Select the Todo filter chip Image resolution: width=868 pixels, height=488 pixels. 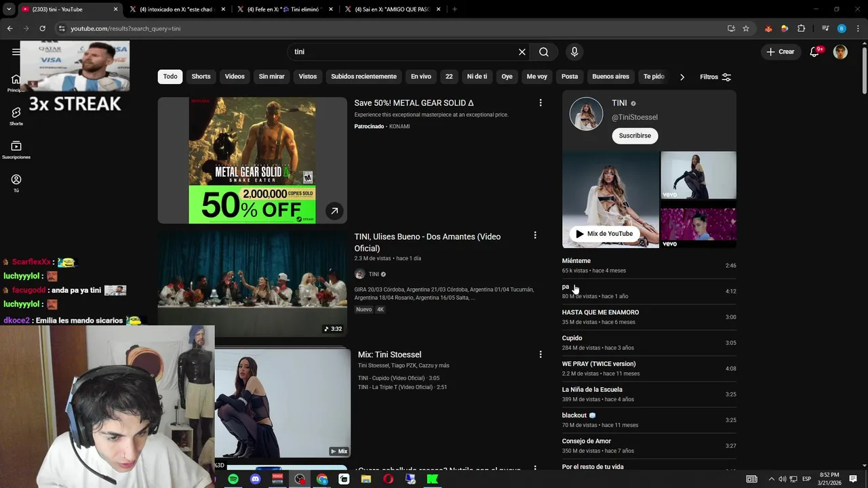tap(170, 77)
